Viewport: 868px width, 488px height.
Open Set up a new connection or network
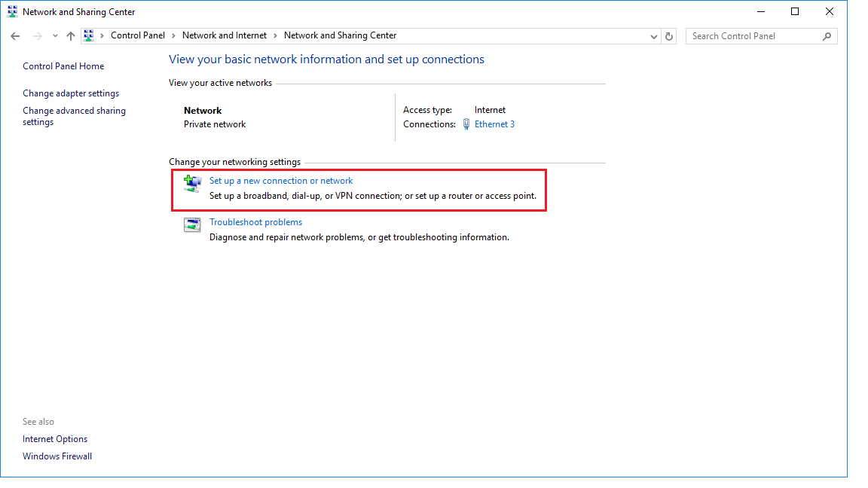coord(280,181)
